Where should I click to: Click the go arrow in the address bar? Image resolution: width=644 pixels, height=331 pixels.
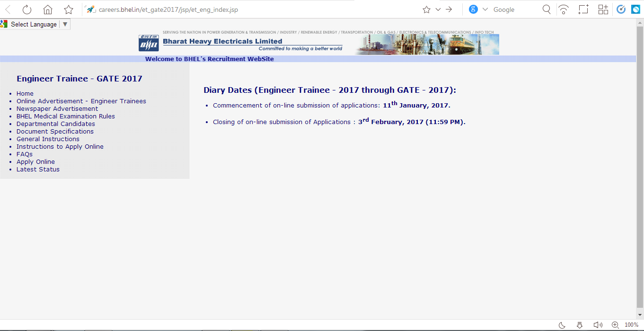(449, 9)
